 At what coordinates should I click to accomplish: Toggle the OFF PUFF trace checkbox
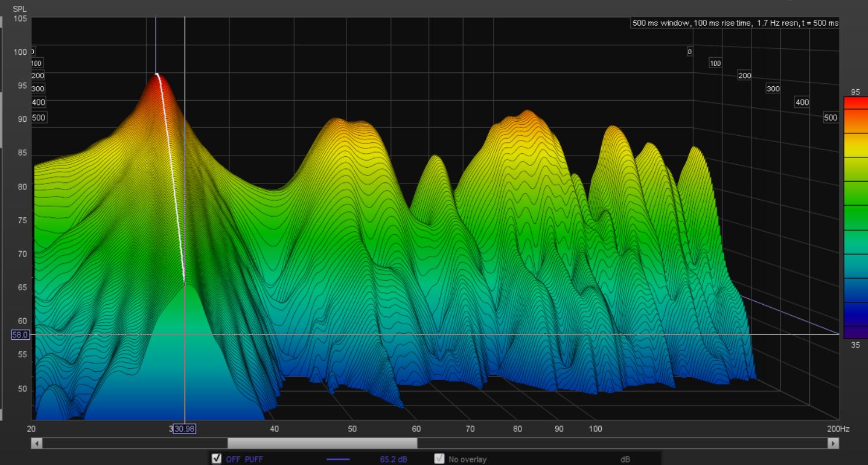pyautogui.click(x=217, y=459)
